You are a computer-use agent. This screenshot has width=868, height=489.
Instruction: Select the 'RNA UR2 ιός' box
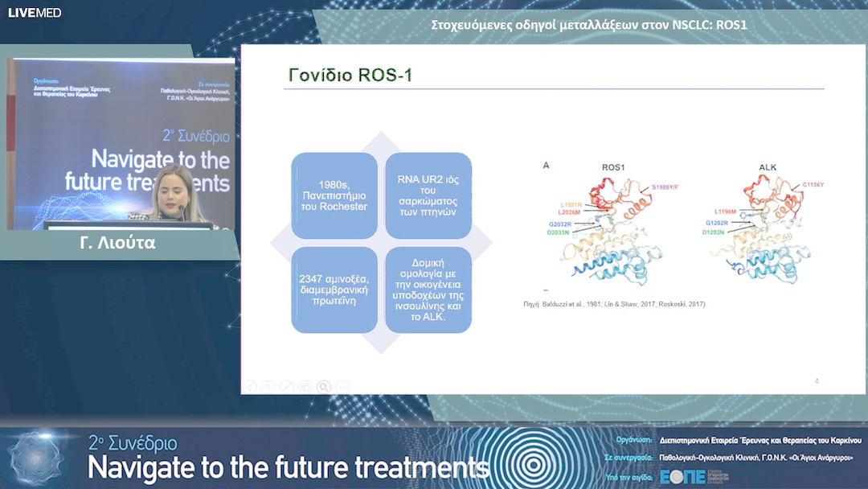pos(428,195)
